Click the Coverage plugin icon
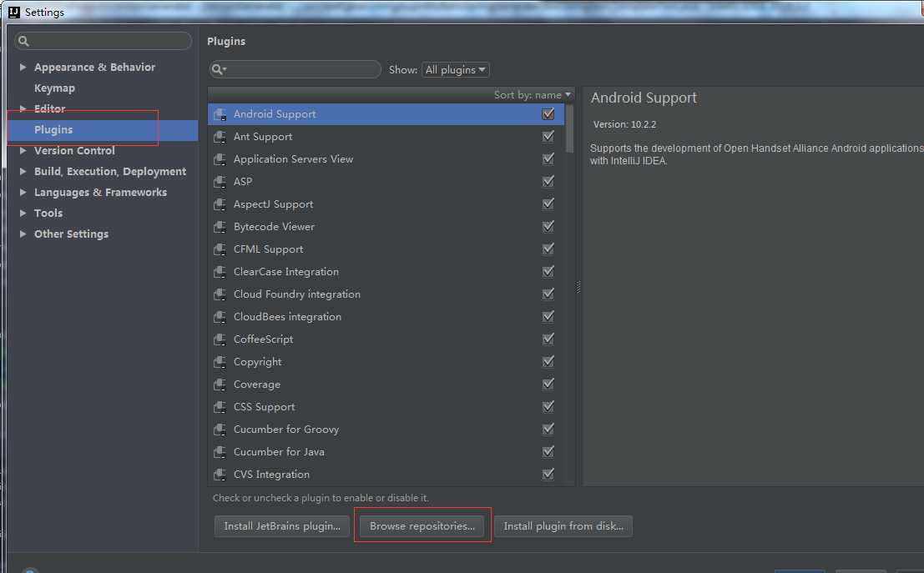 220,384
